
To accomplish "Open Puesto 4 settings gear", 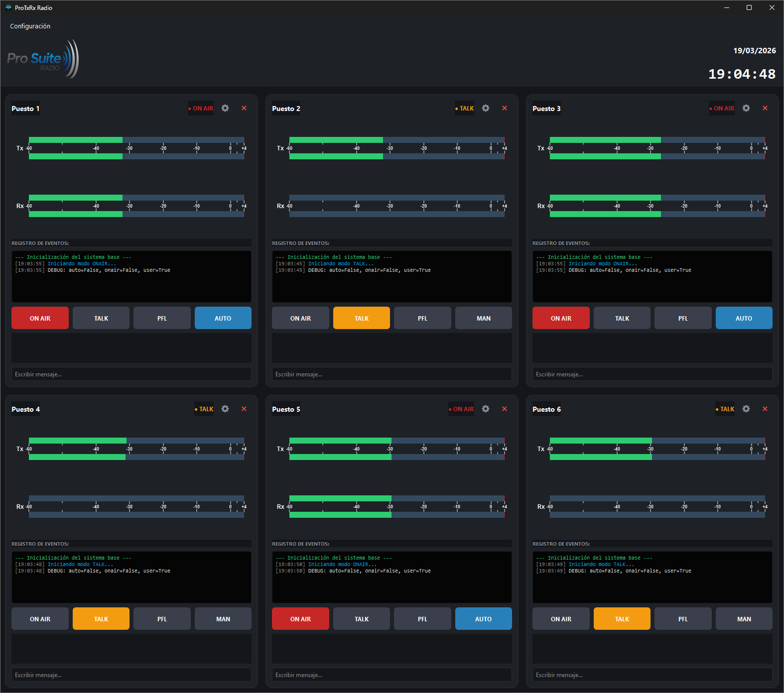I will pyautogui.click(x=225, y=409).
